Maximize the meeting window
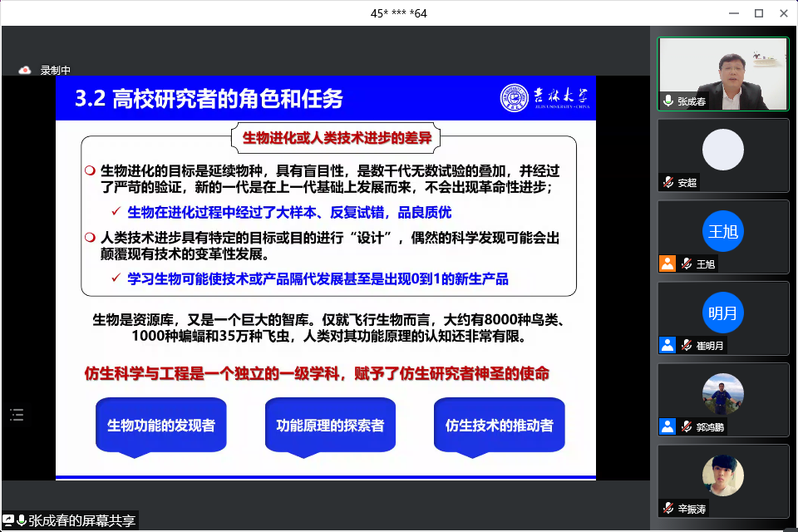Viewport: 798px width, 532px height. click(x=758, y=13)
